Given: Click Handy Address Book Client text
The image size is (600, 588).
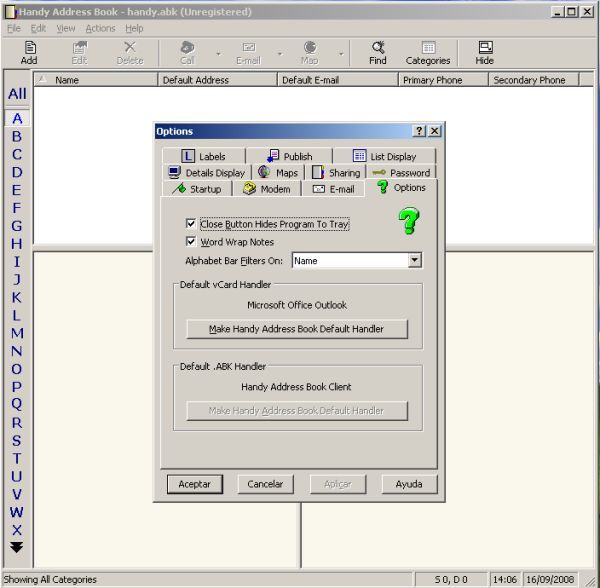Looking at the screenshot, I should coord(296,387).
